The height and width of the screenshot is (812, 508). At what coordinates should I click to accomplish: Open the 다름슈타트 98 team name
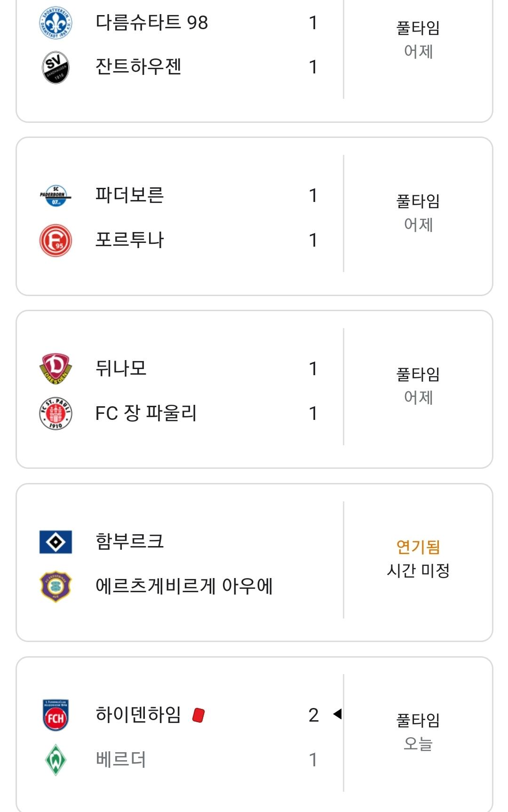(x=151, y=22)
